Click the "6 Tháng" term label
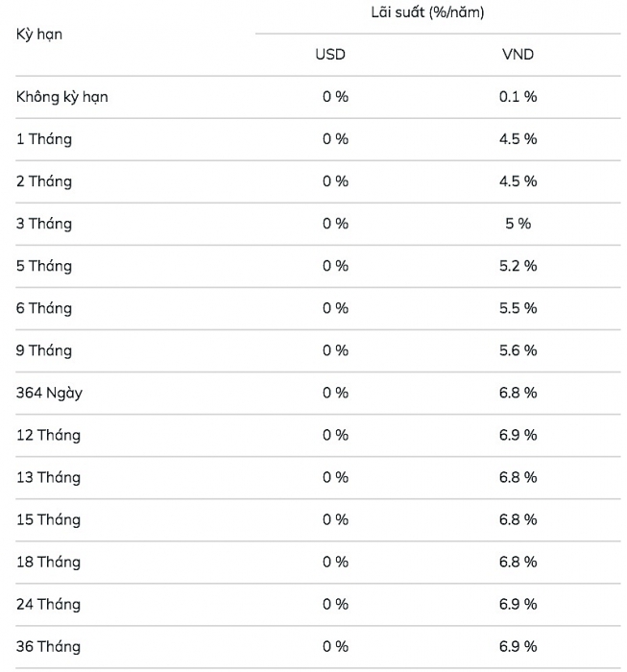The width and height of the screenshot is (627, 672). click(44, 308)
